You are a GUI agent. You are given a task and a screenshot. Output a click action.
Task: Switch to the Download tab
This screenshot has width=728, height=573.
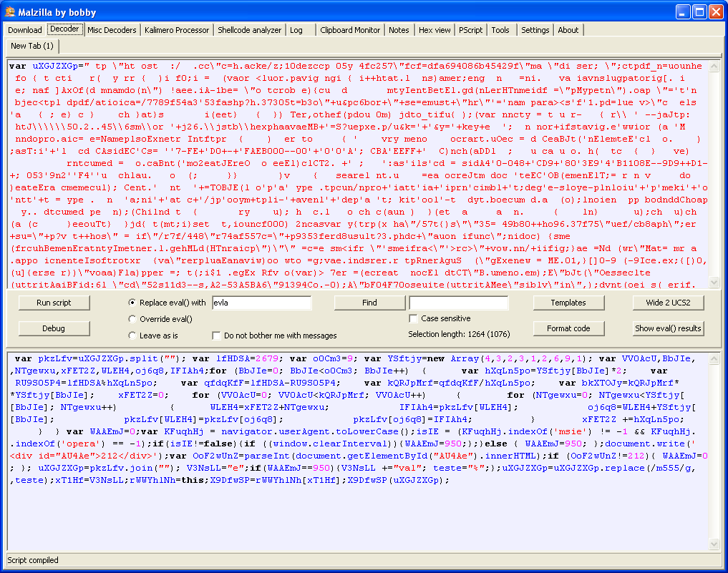[x=25, y=30]
